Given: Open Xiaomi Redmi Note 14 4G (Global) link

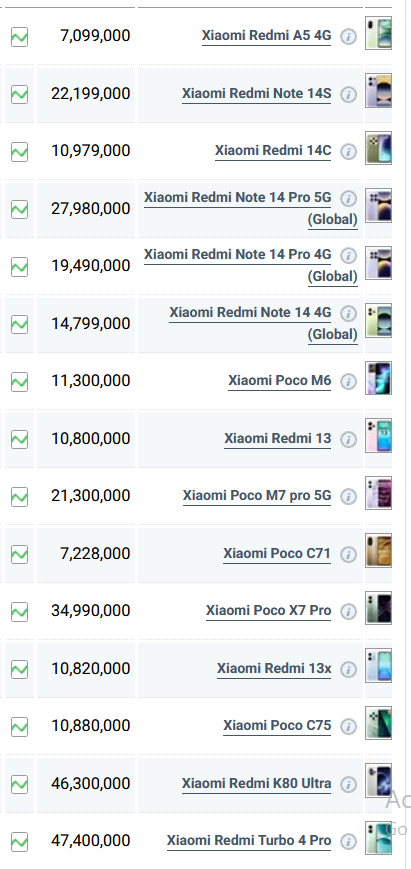Looking at the screenshot, I should 264,323.
